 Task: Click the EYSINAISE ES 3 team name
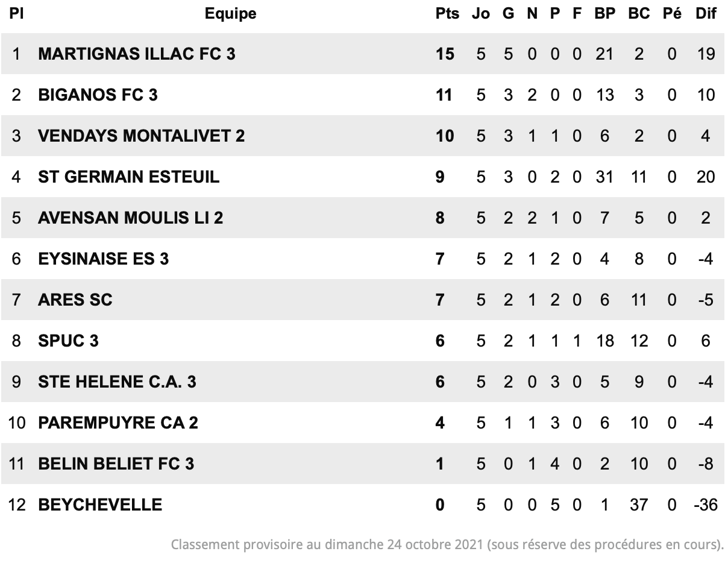[103, 259]
